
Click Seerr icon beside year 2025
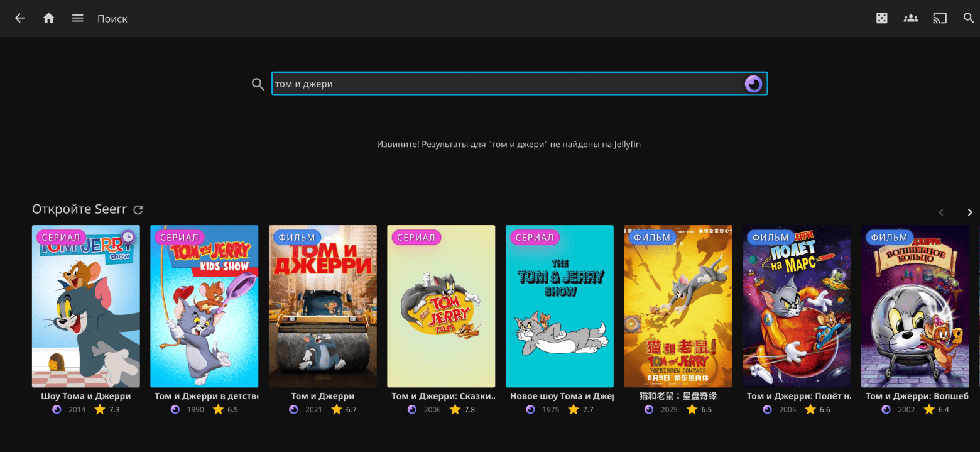point(649,409)
